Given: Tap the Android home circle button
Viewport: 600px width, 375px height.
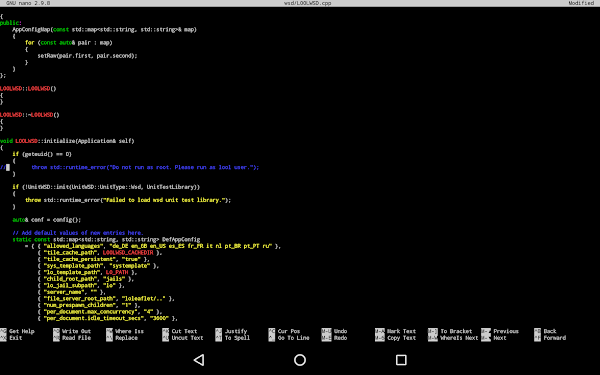Looking at the screenshot, I should [300, 360].
